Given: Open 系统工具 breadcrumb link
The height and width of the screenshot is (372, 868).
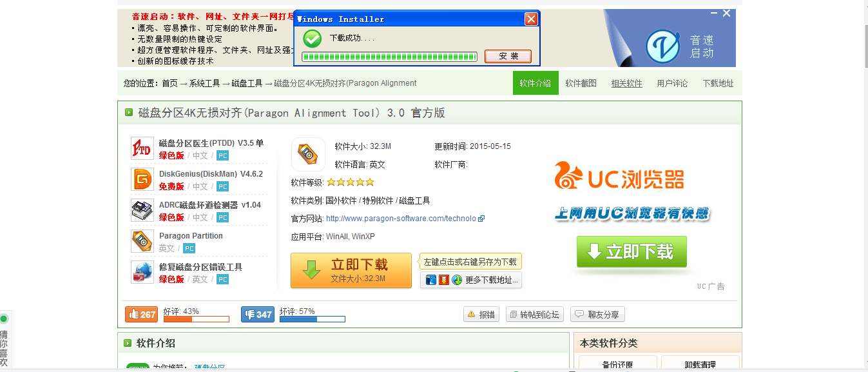Looking at the screenshot, I should (x=205, y=83).
